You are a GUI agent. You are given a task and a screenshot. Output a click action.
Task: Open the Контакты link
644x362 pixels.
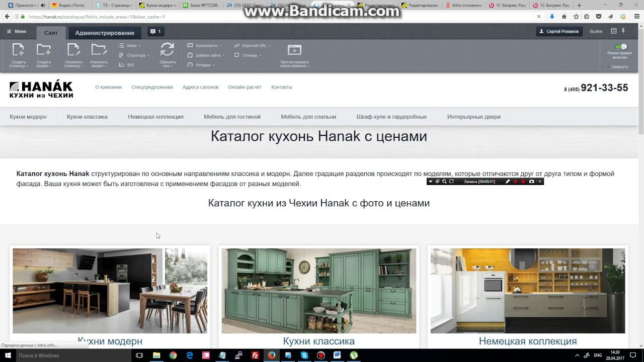pyautogui.click(x=282, y=87)
